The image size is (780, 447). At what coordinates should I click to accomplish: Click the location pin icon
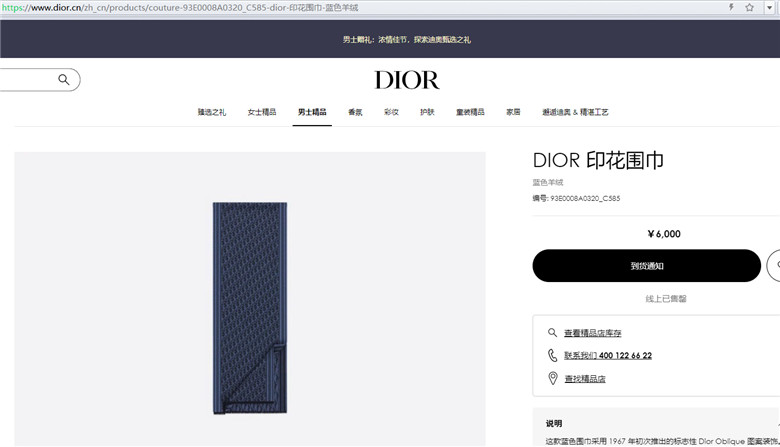tap(553, 378)
